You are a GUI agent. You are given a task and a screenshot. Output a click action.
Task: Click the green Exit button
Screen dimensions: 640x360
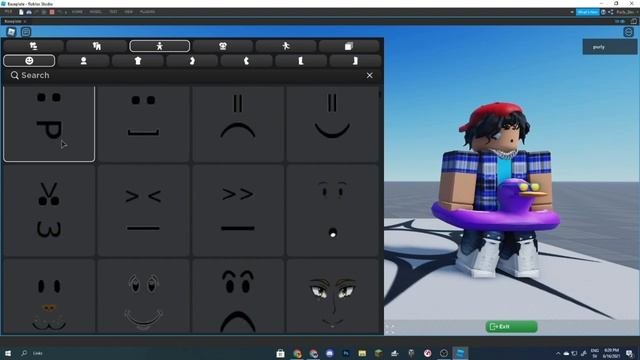pyautogui.click(x=511, y=327)
